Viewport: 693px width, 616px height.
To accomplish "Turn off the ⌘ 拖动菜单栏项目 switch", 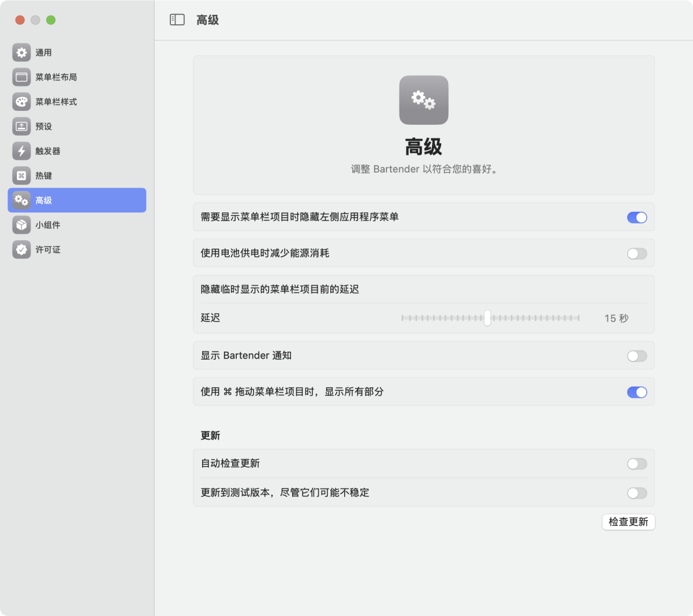I will tap(636, 392).
